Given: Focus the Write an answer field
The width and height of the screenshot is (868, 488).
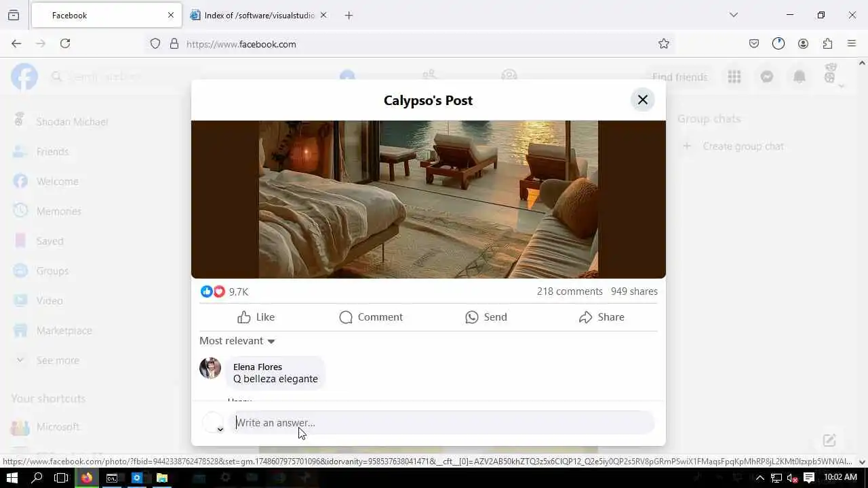Looking at the screenshot, I should [x=441, y=422].
